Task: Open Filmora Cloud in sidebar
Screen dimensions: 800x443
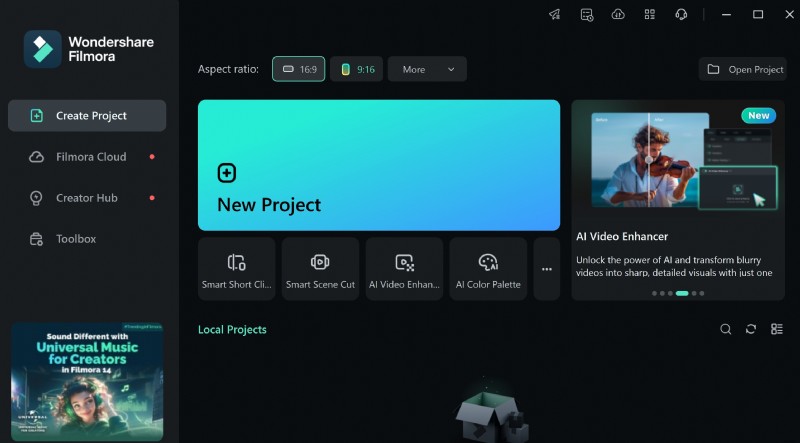Action: [87, 157]
